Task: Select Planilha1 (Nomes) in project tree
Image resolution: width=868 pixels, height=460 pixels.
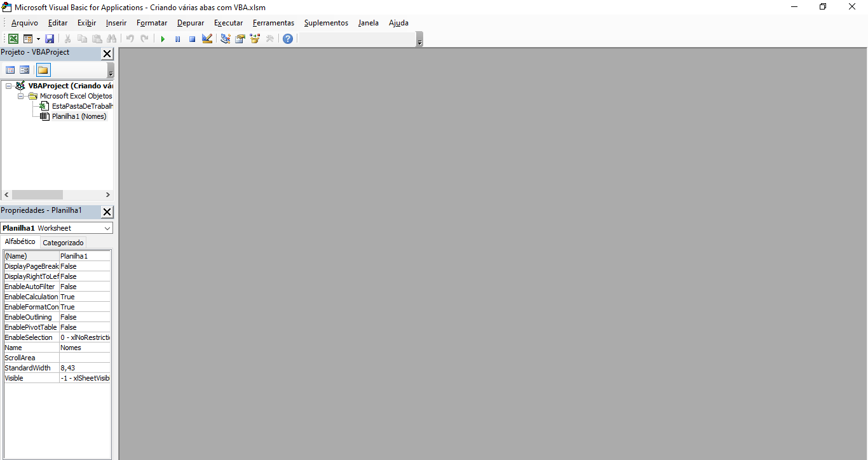Action: point(79,116)
